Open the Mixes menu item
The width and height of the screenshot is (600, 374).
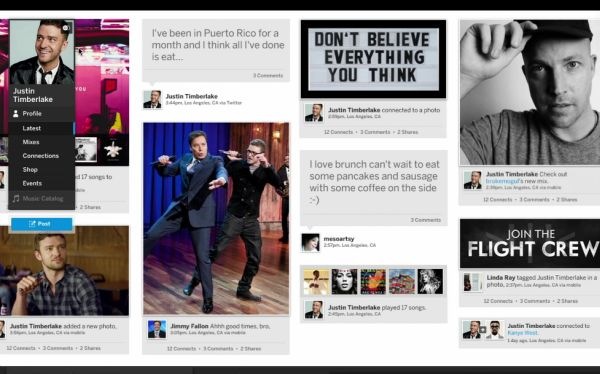(41, 142)
